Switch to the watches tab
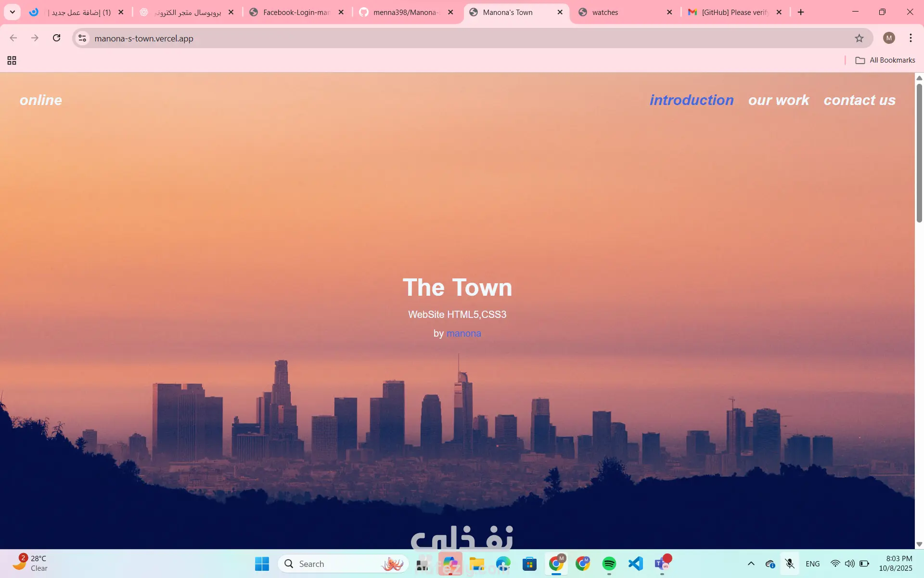Viewport: 924px width, 578px height. tap(605, 13)
